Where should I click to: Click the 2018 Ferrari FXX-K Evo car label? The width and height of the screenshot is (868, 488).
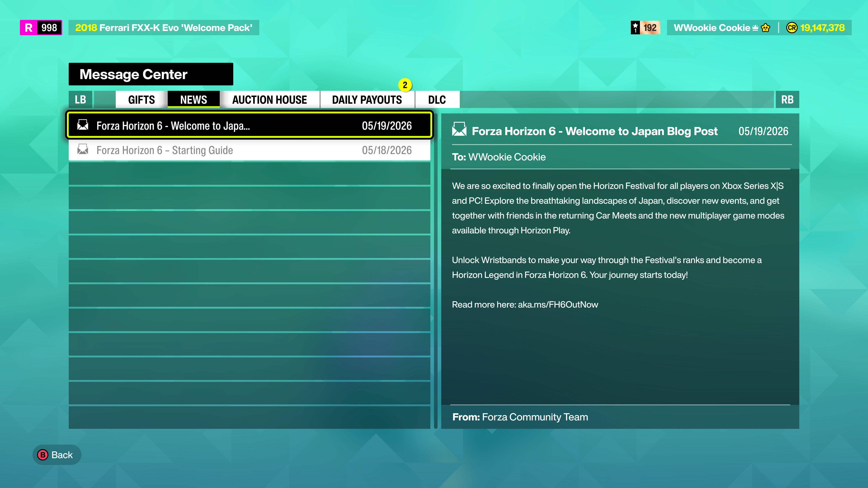(x=164, y=28)
